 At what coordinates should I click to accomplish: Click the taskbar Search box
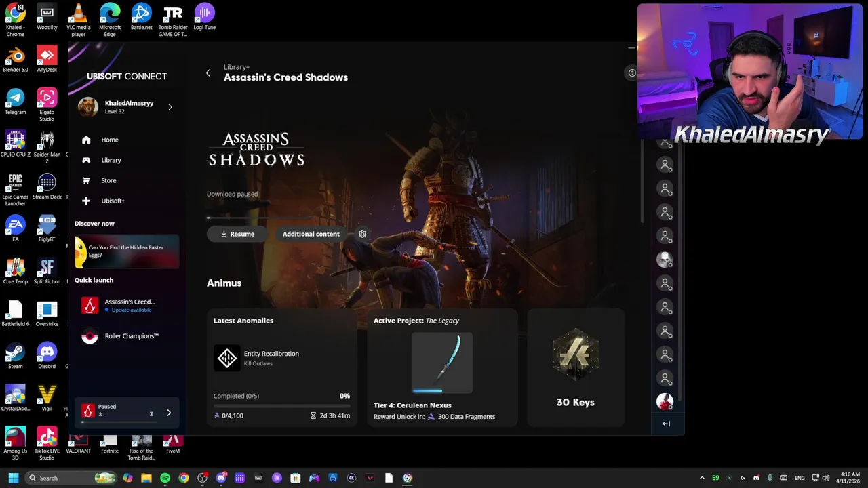coord(71,478)
